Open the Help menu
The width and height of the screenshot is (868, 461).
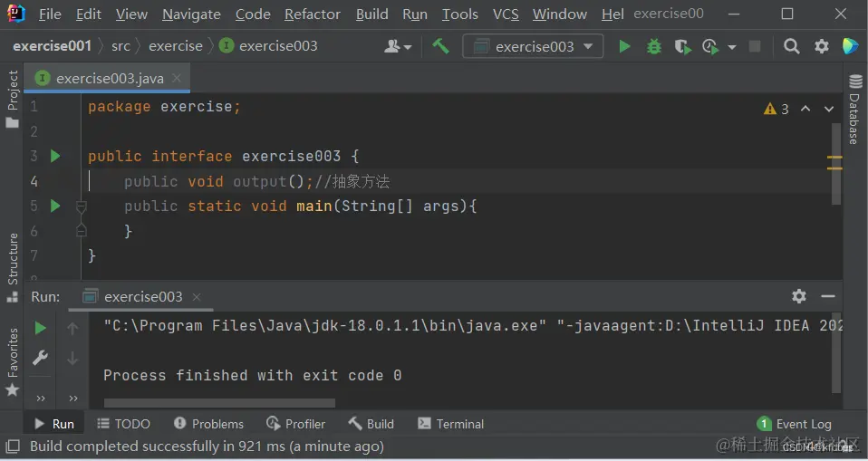point(612,14)
